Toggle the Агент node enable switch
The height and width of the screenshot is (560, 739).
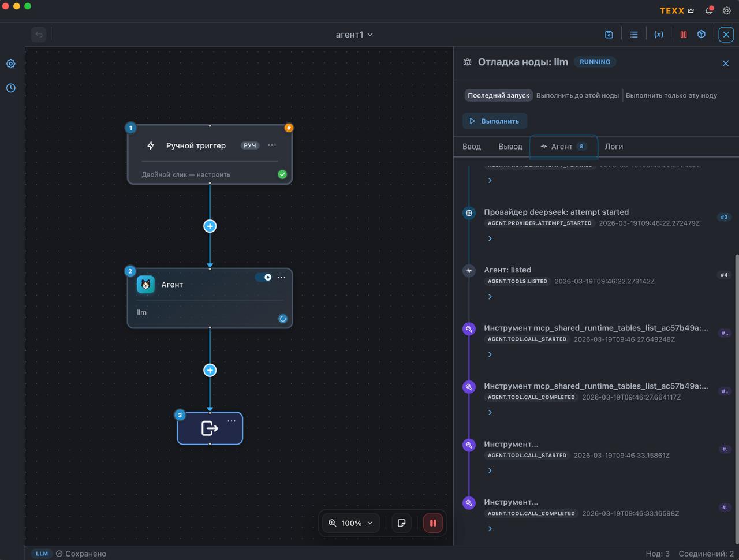coord(264,277)
